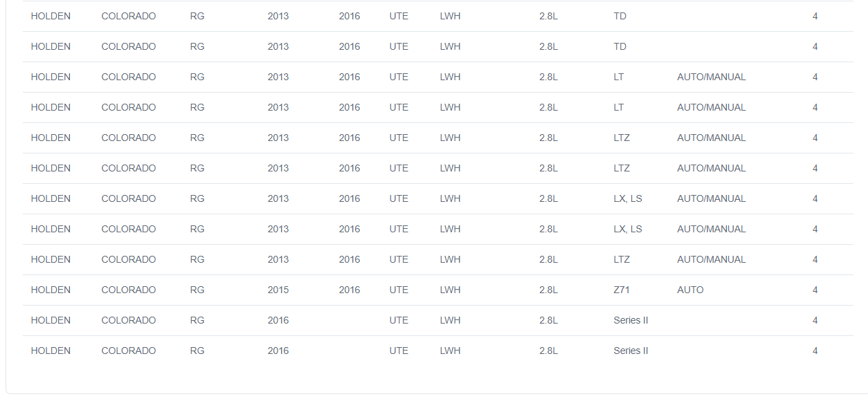
Task: Select the 2.8L engine cell in Z71 row
Action: 548,290
